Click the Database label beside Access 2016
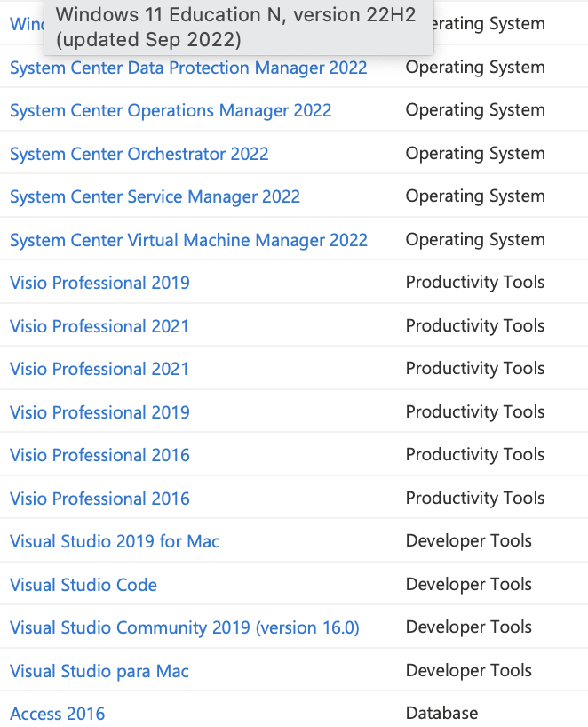Viewport: 588px width, 727px height. click(x=441, y=713)
